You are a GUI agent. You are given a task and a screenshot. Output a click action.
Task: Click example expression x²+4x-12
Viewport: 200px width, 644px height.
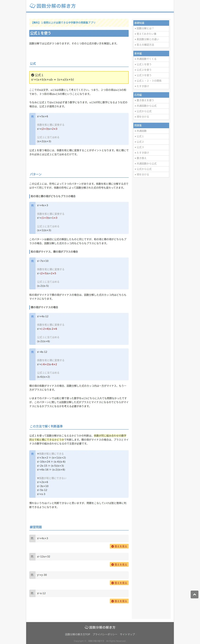point(43,316)
